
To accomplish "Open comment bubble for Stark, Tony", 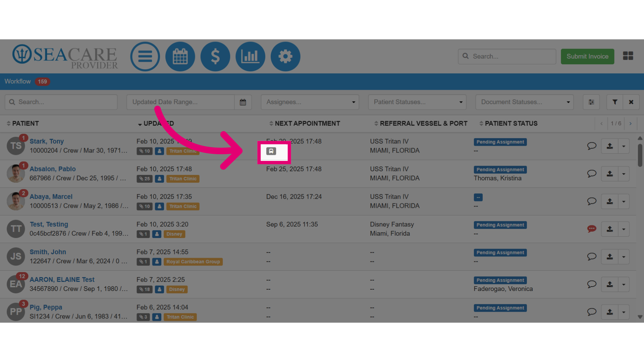I will tap(592, 146).
